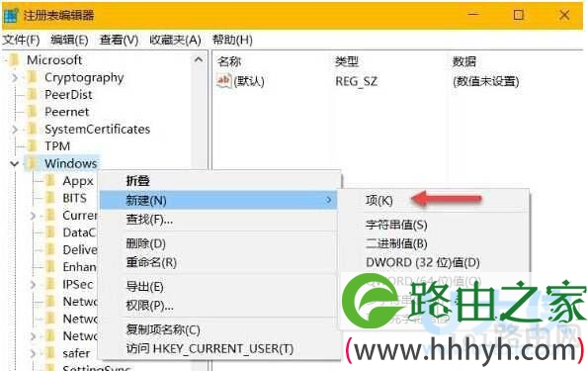The width and height of the screenshot is (588, 371).
Task: Expand the SystemCertificates node
Action: (14, 130)
